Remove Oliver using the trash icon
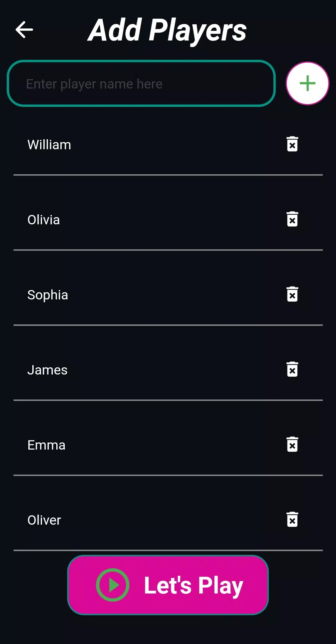Screen dimensions: 336x644 (292, 520)
